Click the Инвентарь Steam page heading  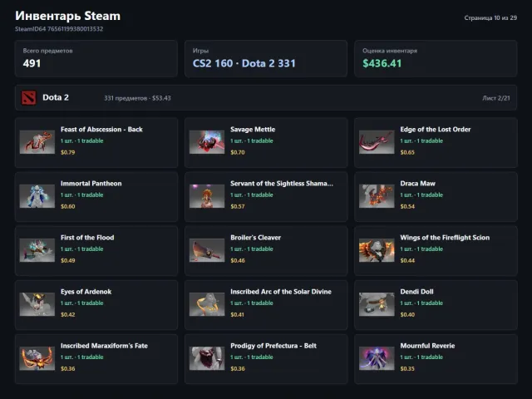(x=67, y=16)
